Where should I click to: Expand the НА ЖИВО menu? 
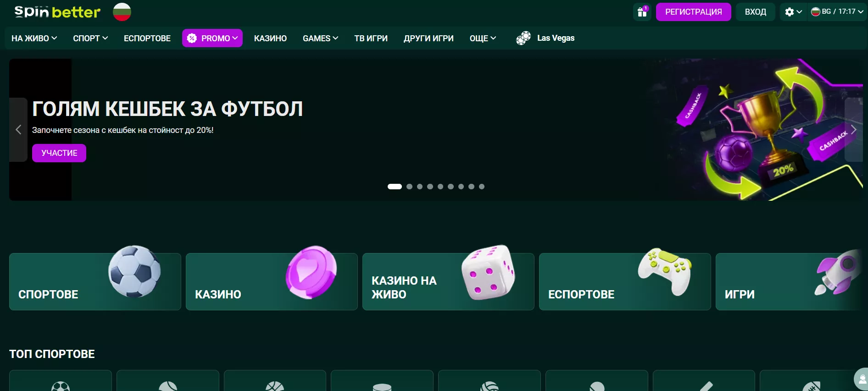click(34, 39)
